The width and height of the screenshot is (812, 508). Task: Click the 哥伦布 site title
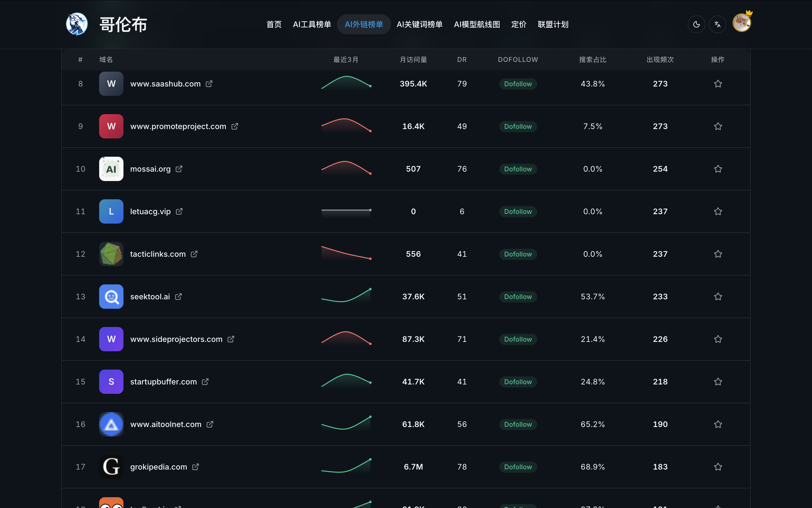coord(123,25)
